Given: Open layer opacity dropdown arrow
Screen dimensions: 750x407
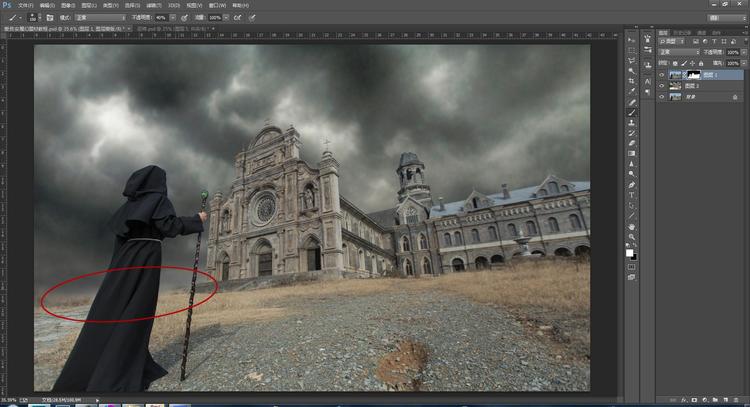Looking at the screenshot, I should point(744,52).
